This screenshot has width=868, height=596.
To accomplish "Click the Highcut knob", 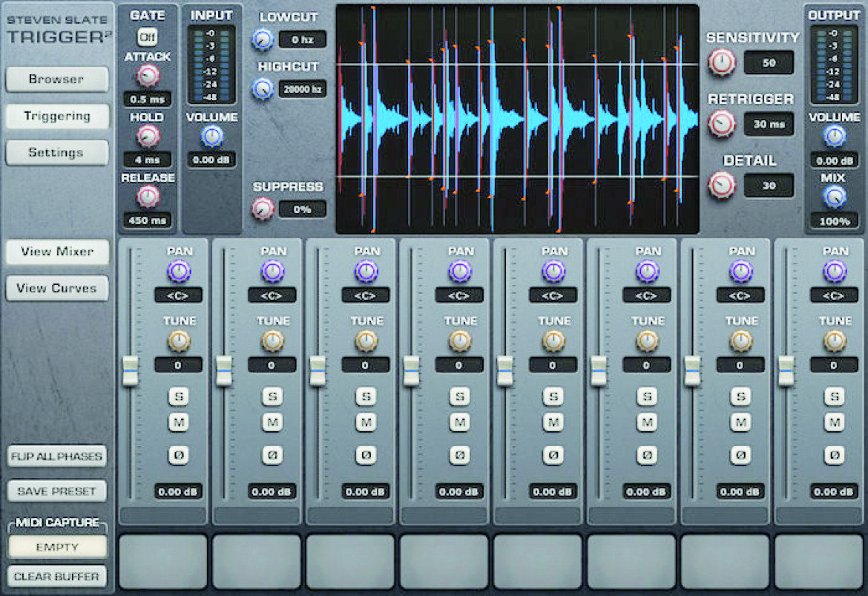I will 263,88.
